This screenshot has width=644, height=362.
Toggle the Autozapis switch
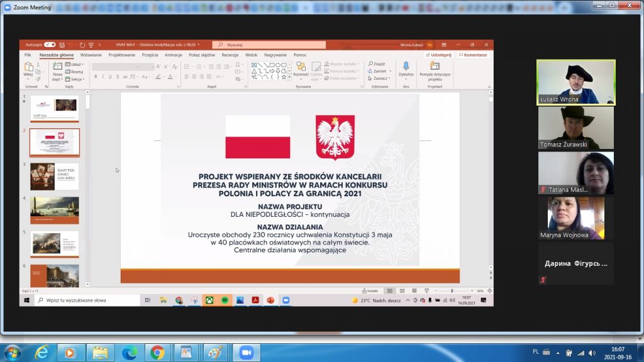(49, 45)
